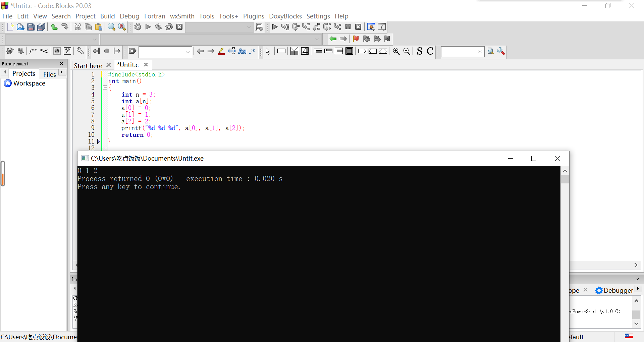Click the DoxyBlocks block comment /** icon

(x=33, y=51)
